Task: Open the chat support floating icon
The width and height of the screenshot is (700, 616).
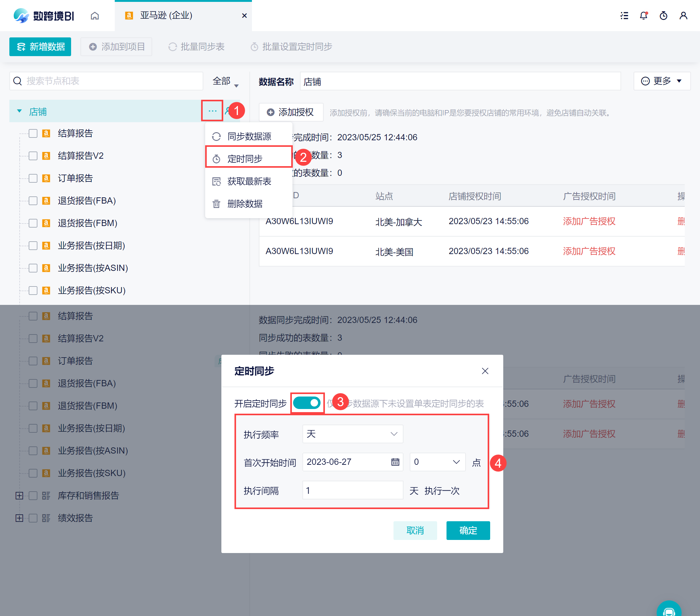Action: (669, 611)
